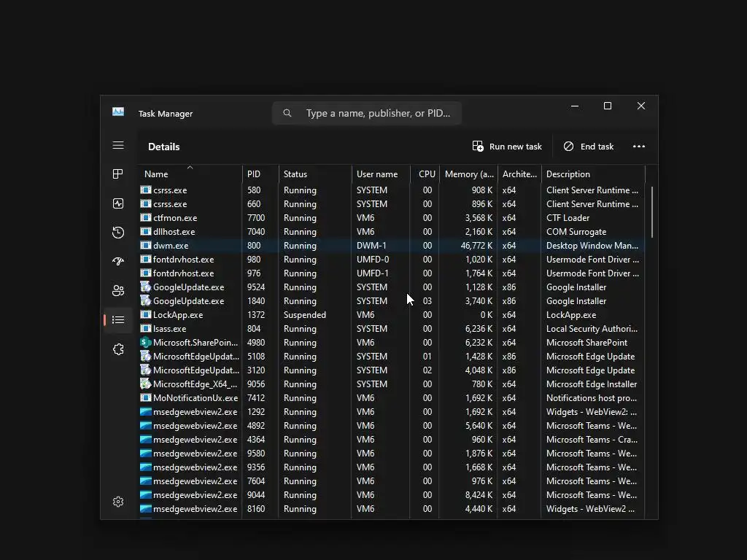Viewport: 747px width, 560px height.
Task: Click icon of GoogleUpdate.exe PID 9524
Action: (x=145, y=287)
